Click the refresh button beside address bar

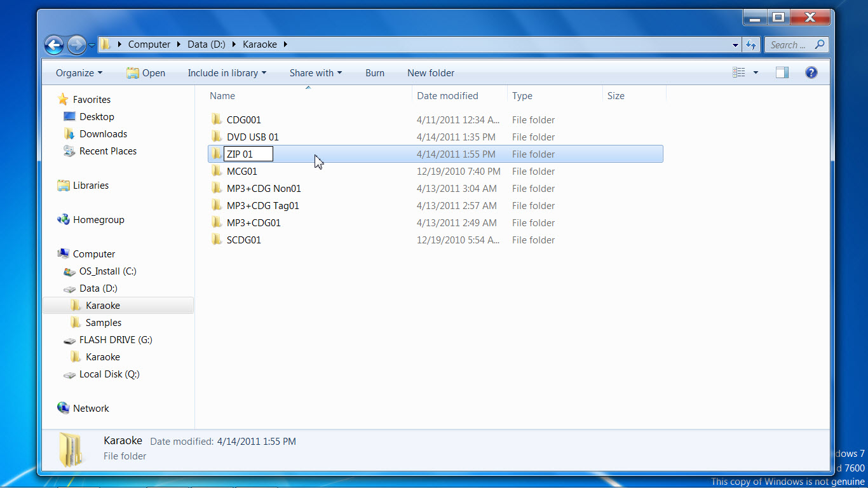(751, 44)
